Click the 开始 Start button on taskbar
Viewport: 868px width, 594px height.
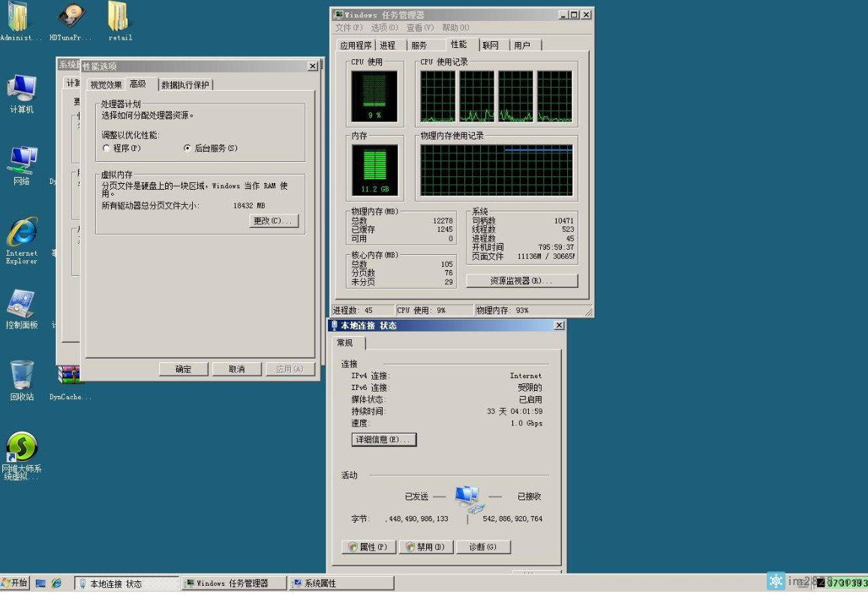pyautogui.click(x=15, y=583)
